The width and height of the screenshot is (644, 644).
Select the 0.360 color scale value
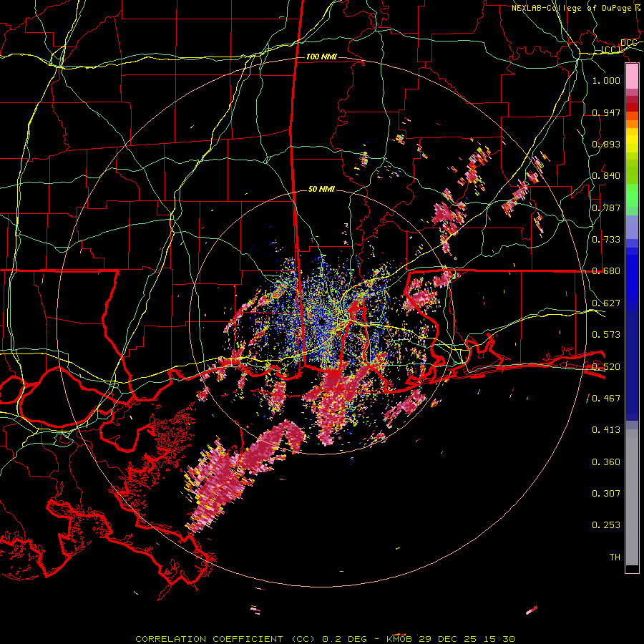[606, 462]
